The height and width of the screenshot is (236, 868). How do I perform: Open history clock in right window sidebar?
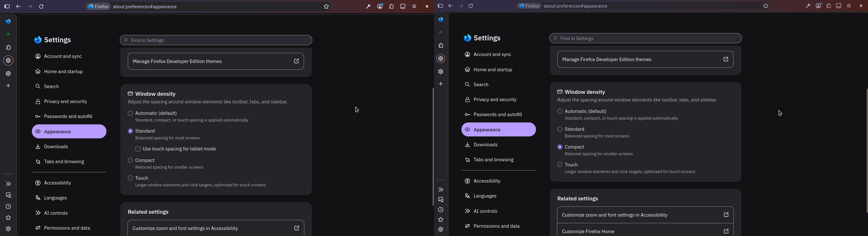click(441, 210)
